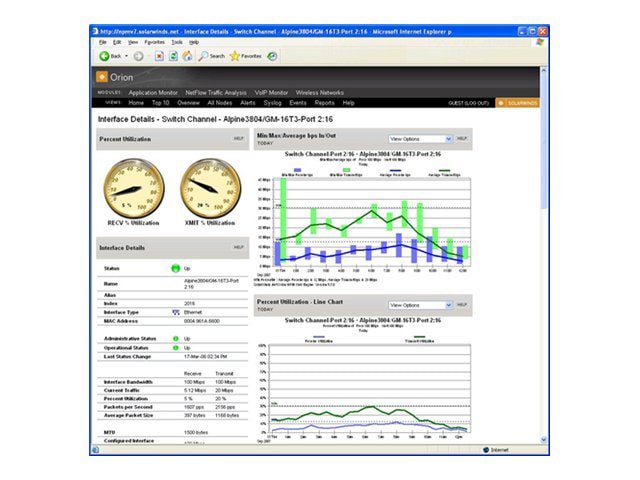This screenshot has width=640, height=480.
Task: Go to the Top 10 view
Action: tap(160, 103)
